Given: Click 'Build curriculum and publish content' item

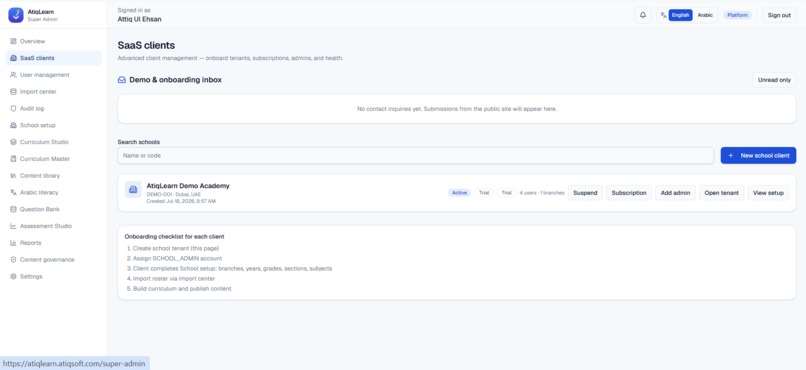Looking at the screenshot, I should (x=182, y=289).
